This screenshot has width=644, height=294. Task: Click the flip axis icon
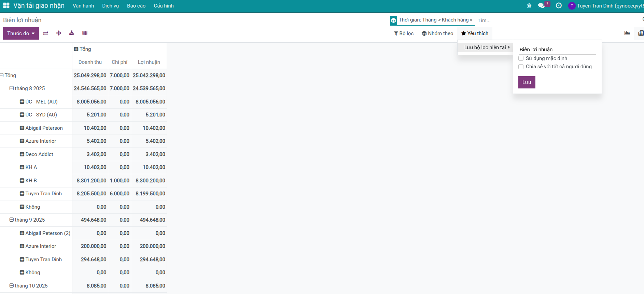pyautogui.click(x=46, y=33)
